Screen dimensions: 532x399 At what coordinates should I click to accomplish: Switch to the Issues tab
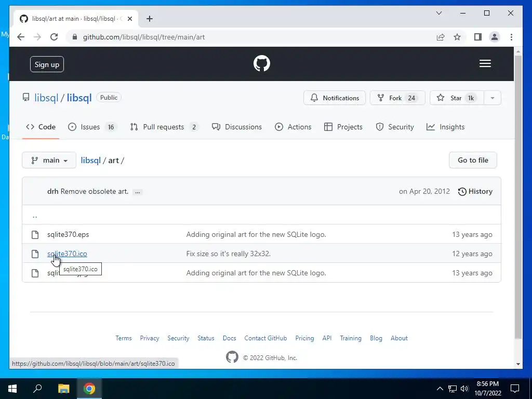coord(92,127)
